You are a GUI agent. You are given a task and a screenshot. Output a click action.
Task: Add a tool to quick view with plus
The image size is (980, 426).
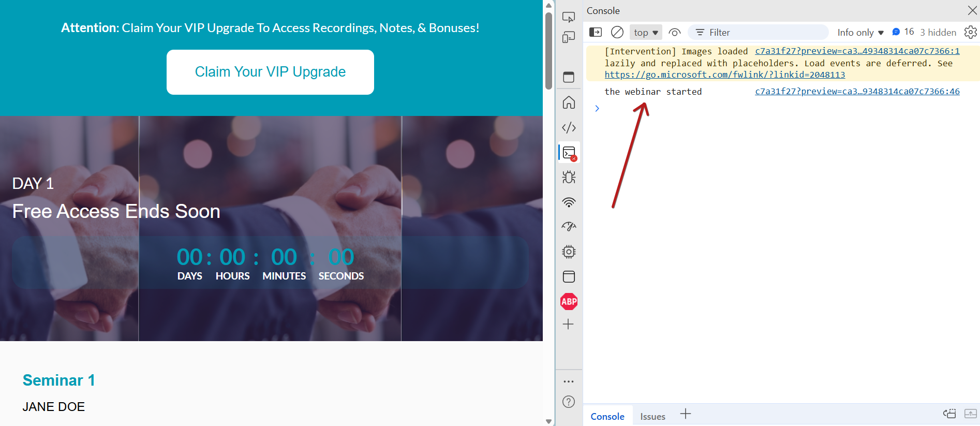point(686,414)
